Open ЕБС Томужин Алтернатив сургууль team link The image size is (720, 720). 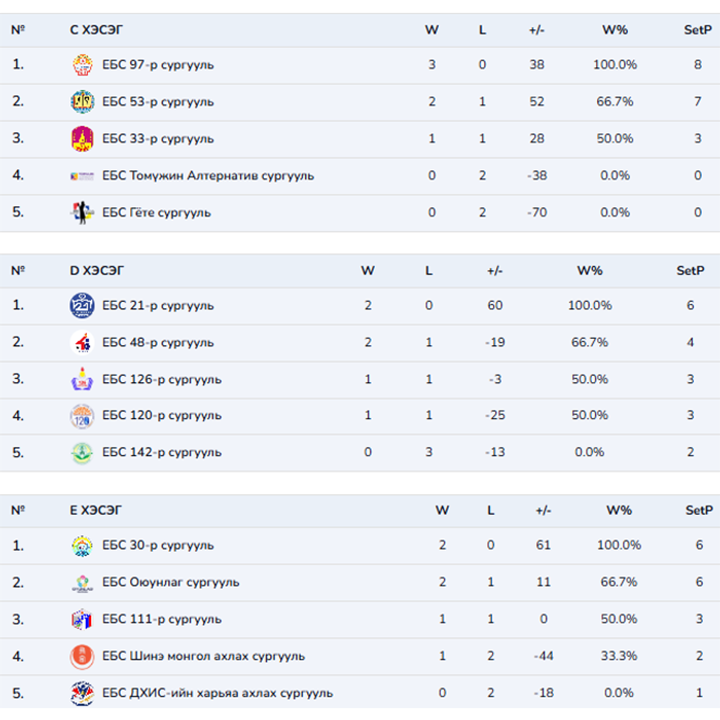click(208, 176)
